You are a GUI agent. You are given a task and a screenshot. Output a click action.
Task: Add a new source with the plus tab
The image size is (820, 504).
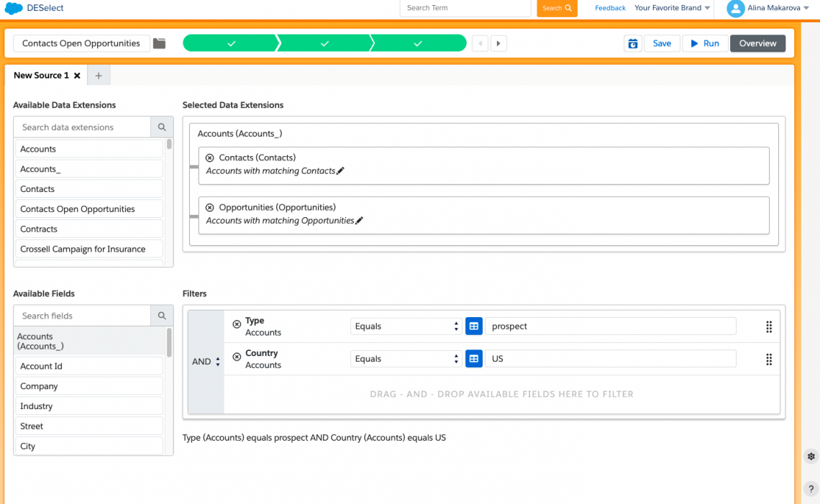(x=98, y=75)
